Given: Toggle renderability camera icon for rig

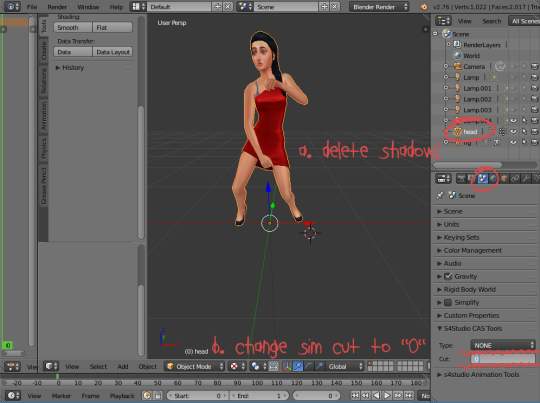Looking at the screenshot, I should pyautogui.click(x=534, y=142).
